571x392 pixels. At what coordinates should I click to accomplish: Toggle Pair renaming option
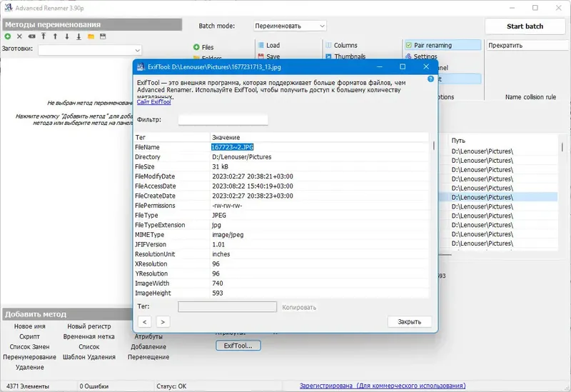(443, 45)
